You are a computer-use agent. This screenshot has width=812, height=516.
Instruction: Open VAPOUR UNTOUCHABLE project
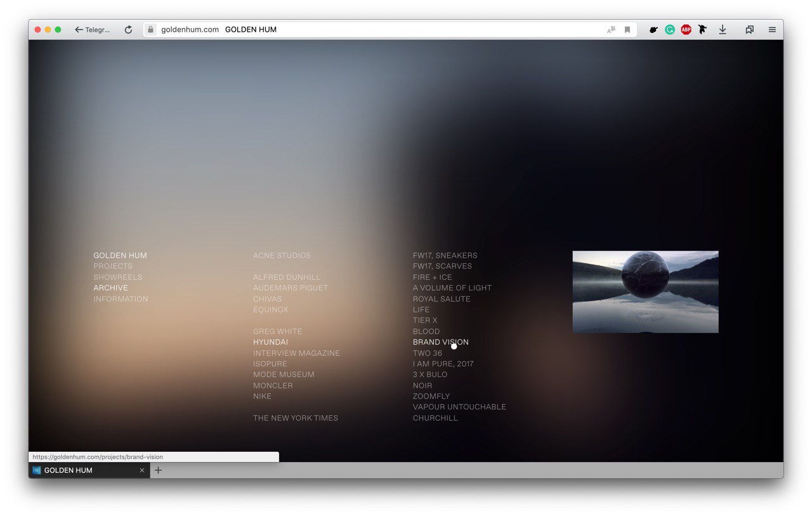coord(459,407)
